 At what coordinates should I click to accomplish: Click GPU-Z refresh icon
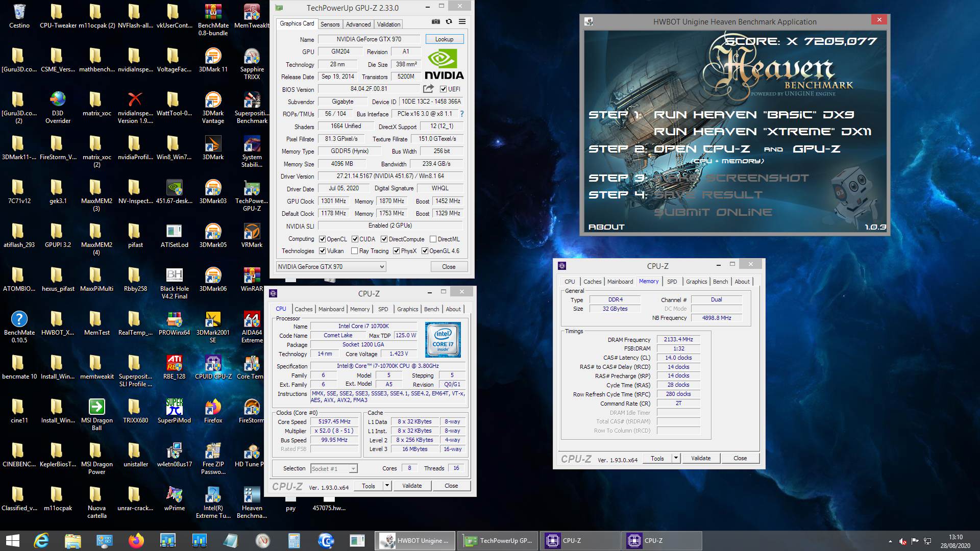point(449,21)
